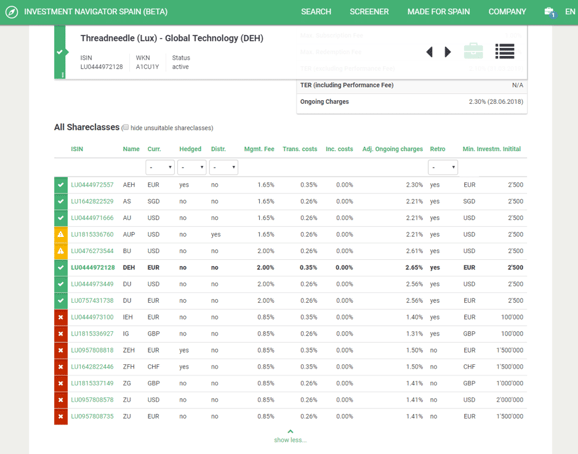Open ISIN link LU0476273544
The height and width of the screenshot is (454, 578).
point(92,251)
